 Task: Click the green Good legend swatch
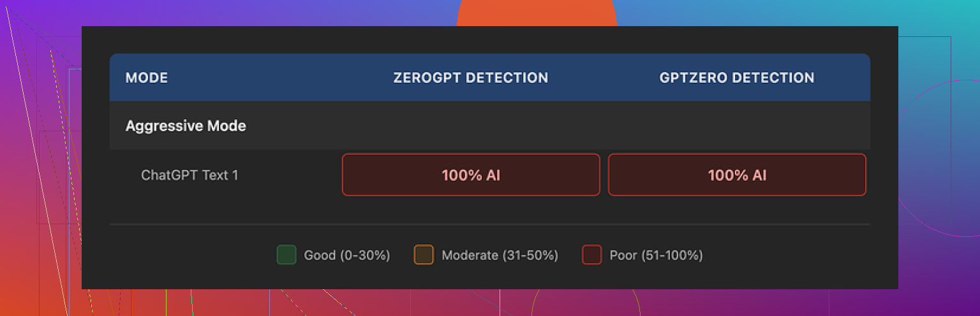coord(286,255)
